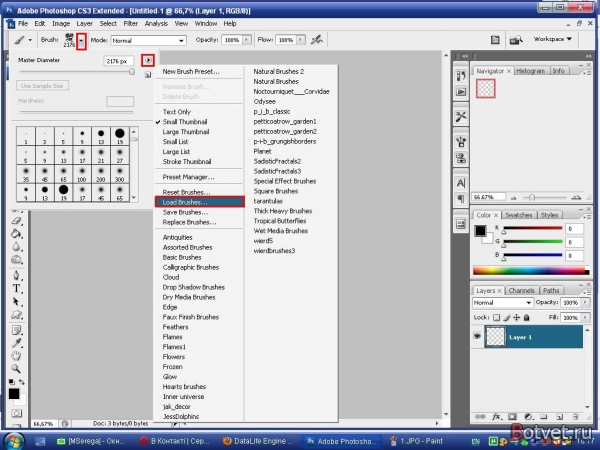
Task: Click the Quick Mask mode icon
Action: 16,413
